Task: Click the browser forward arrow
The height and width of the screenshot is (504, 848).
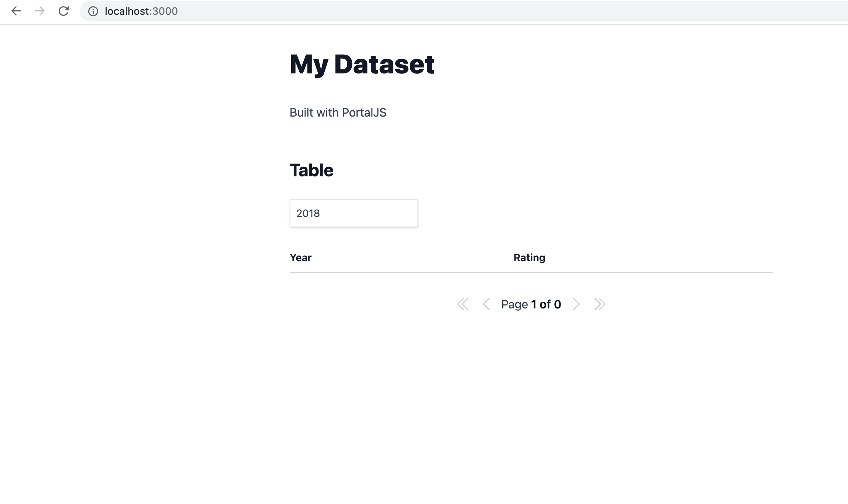Action: click(40, 11)
